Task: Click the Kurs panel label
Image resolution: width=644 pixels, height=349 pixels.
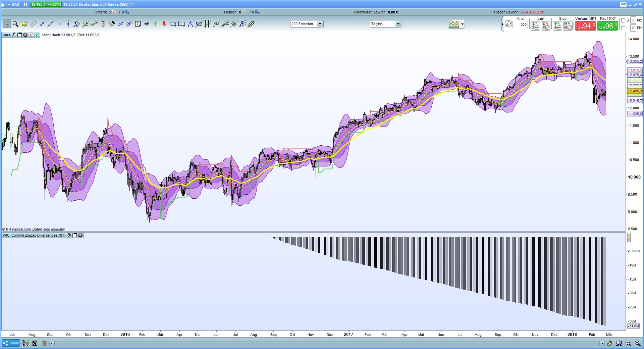Action: (6, 35)
